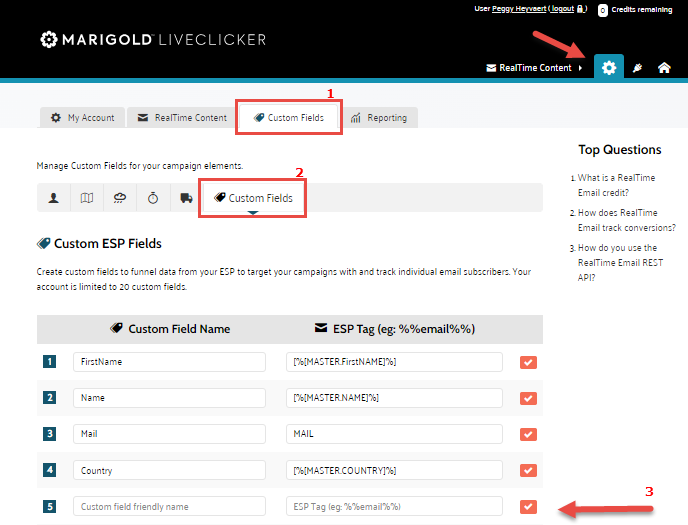688x525 pixels.
Task: Toggle the checkbox for empty row 5
Action: pyautogui.click(x=528, y=507)
